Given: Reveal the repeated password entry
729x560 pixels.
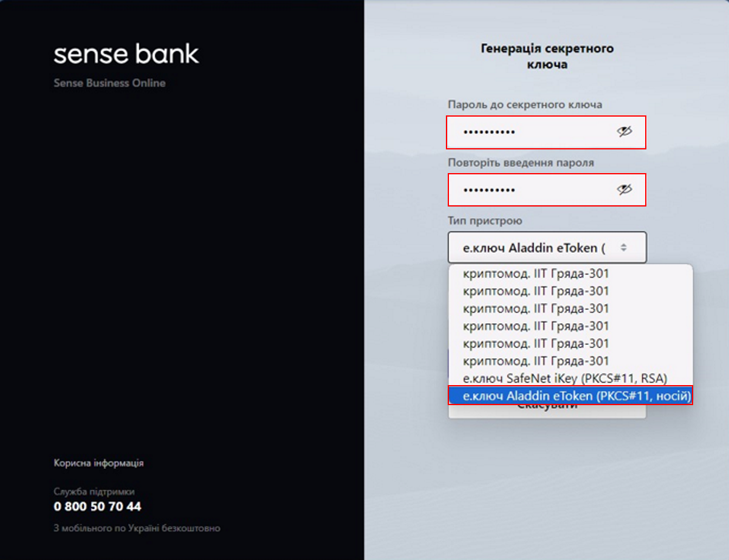Looking at the screenshot, I should (625, 190).
